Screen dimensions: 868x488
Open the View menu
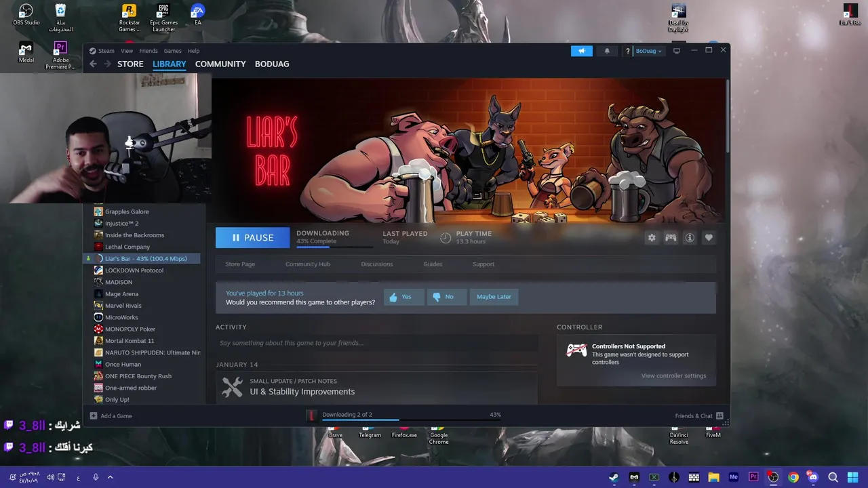pyautogui.click(x=127, y=51)
